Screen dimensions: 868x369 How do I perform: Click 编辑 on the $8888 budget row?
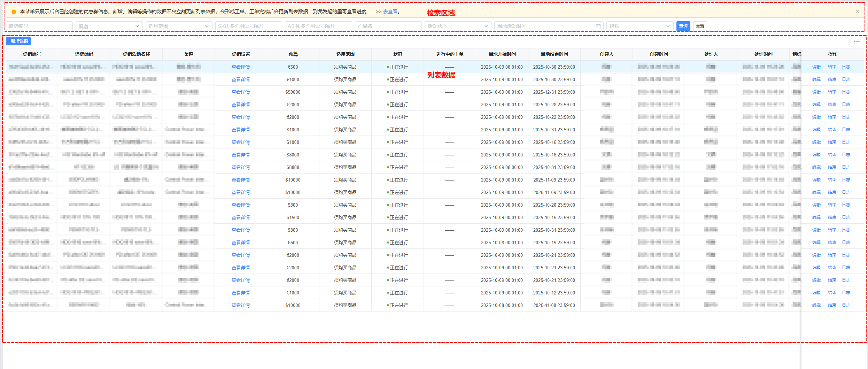pos(816,167)
